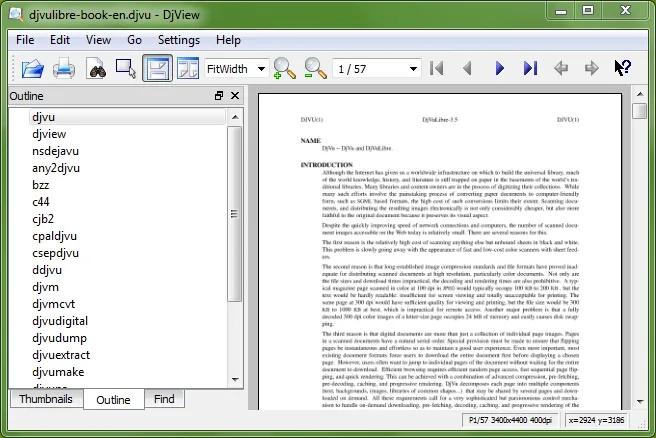Jump to last page icon
The width and height of the screenshot is (656, 438).
(x=530, y=68)
